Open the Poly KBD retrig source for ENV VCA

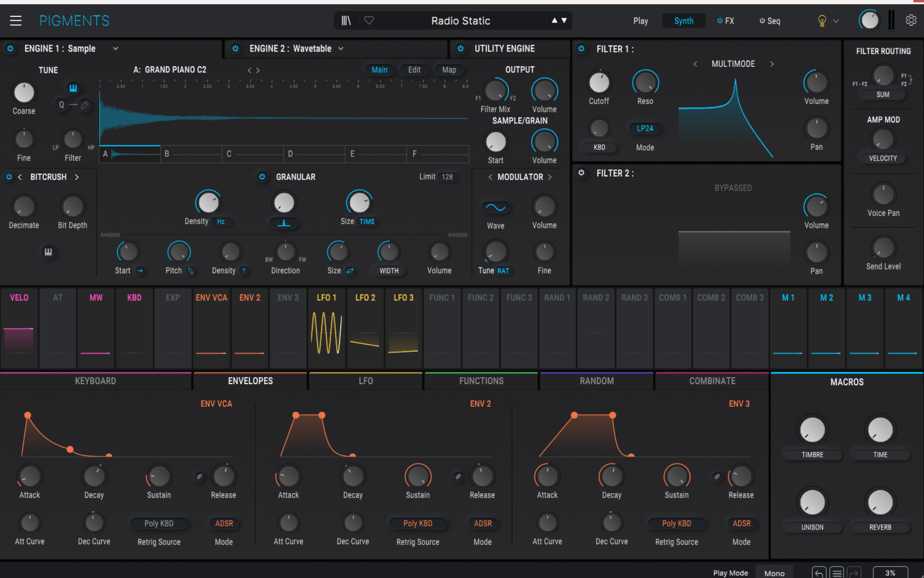coord(159,523)
